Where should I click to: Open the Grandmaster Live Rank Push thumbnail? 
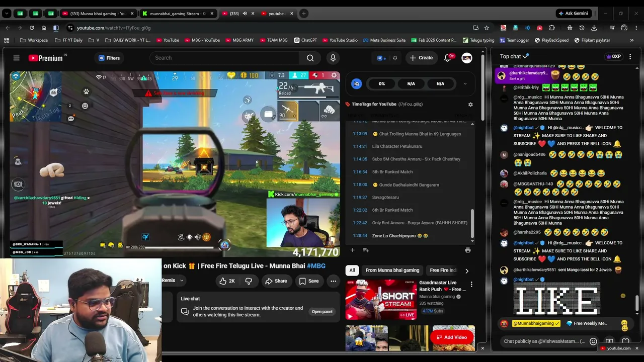coord(381,300)
